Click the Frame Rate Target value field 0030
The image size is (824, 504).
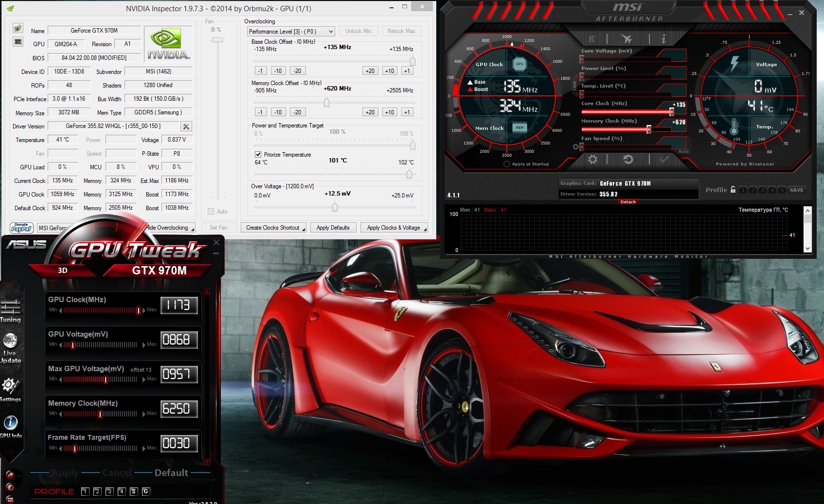pyautogui.click(x=179, y=444)
